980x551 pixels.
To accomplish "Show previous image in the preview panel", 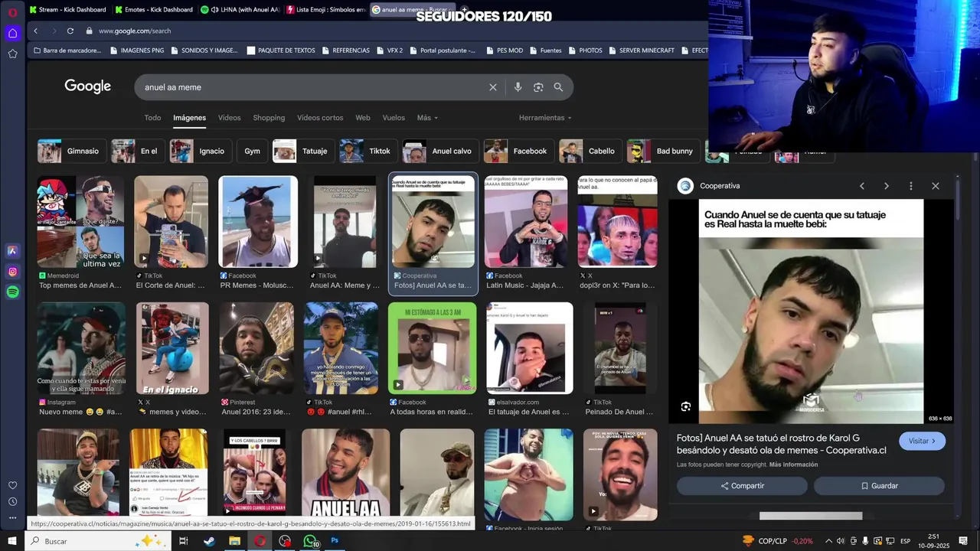I will (x=862, y=186).
